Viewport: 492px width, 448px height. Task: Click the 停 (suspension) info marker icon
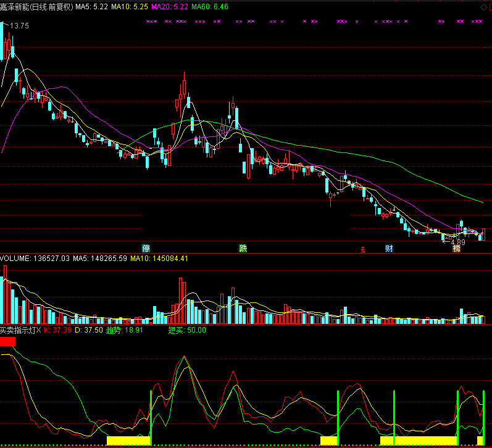click(146, 249)
